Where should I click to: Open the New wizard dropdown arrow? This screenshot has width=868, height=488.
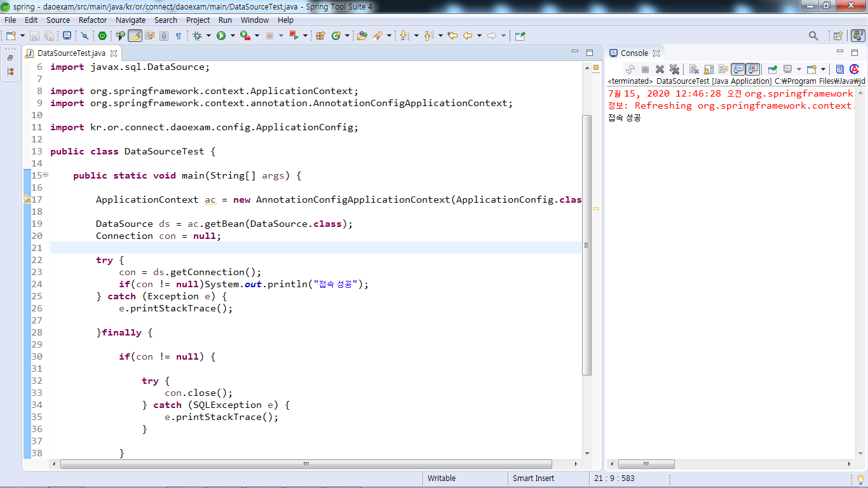click(x=22, y=36)
